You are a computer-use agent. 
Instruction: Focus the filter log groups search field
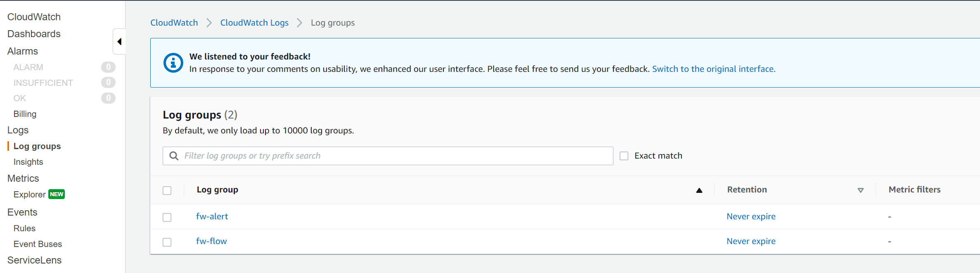(388, 156)
